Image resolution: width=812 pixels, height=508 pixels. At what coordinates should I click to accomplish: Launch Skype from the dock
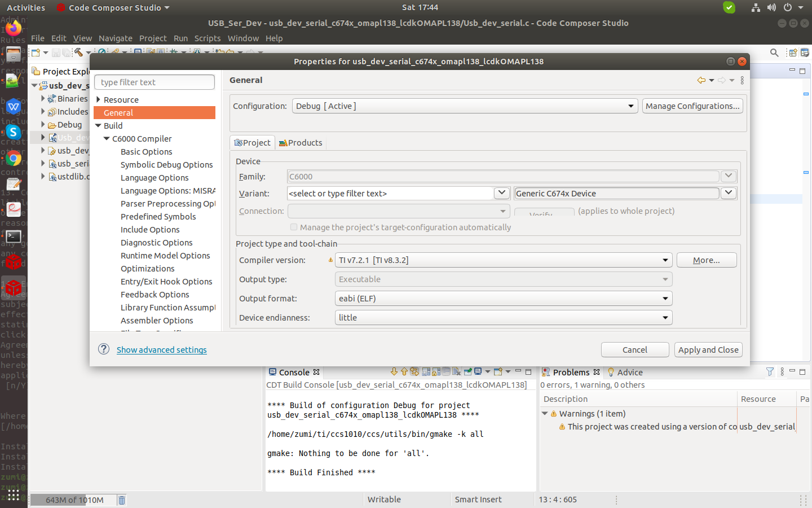(14, 132)
